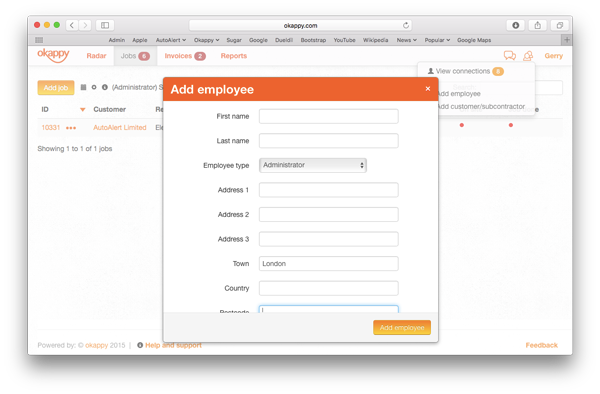600x394 pixels.
Task: Open the Radar tab
Action: click(x=96, y=56)
